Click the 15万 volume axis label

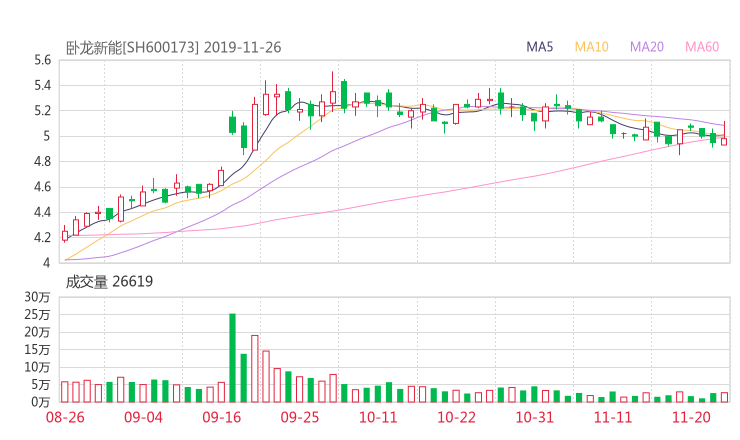point(37,350)
